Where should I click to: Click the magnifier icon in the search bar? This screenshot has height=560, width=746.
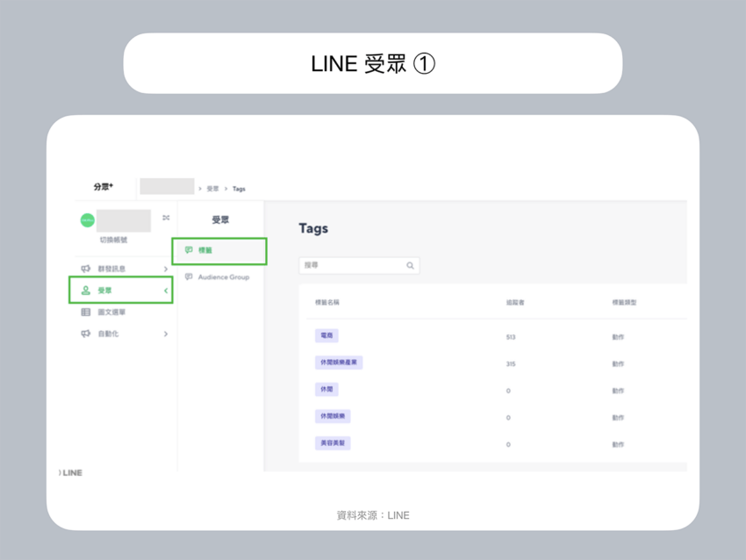pos(410,265)
